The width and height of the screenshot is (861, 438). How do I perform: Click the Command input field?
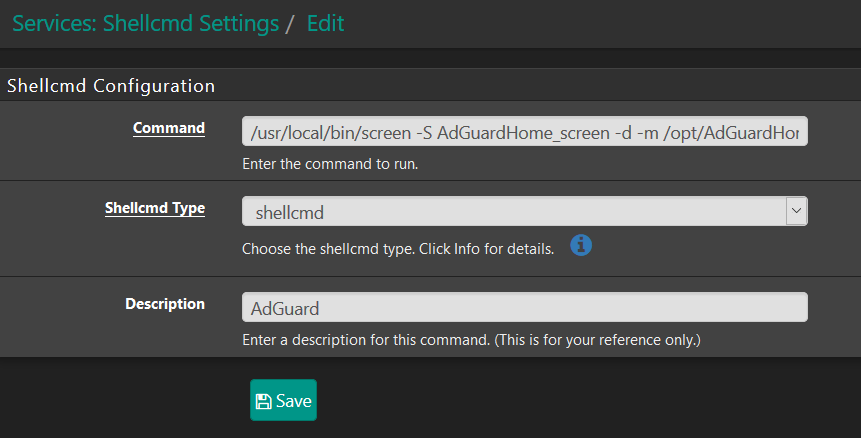coord(524,132)
